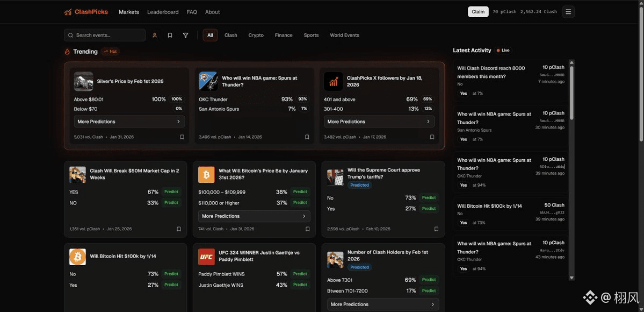Bookmark the Spurs at Thunder trending market
The image size is (644, 312).
307,137
